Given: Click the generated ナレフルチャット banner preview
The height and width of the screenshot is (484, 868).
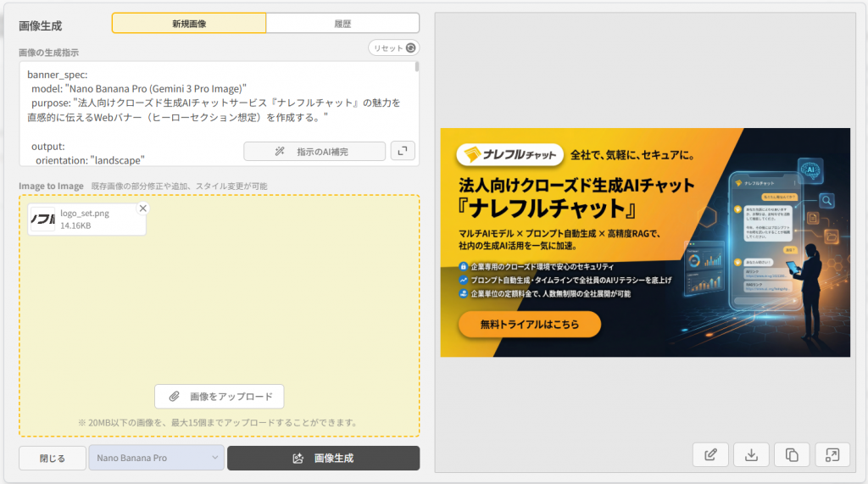Looking at the screenshot, I should coord(644,242).
